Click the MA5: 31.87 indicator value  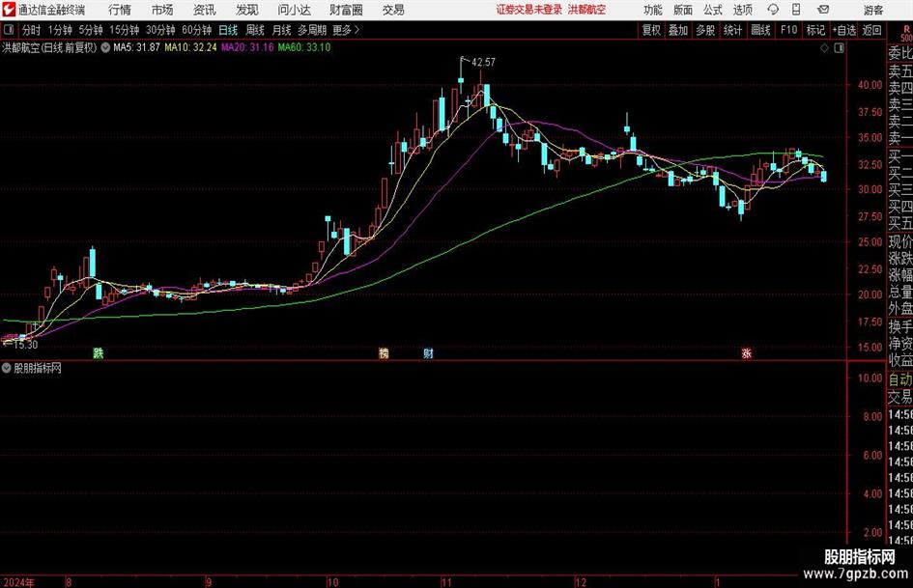[136, 47]
